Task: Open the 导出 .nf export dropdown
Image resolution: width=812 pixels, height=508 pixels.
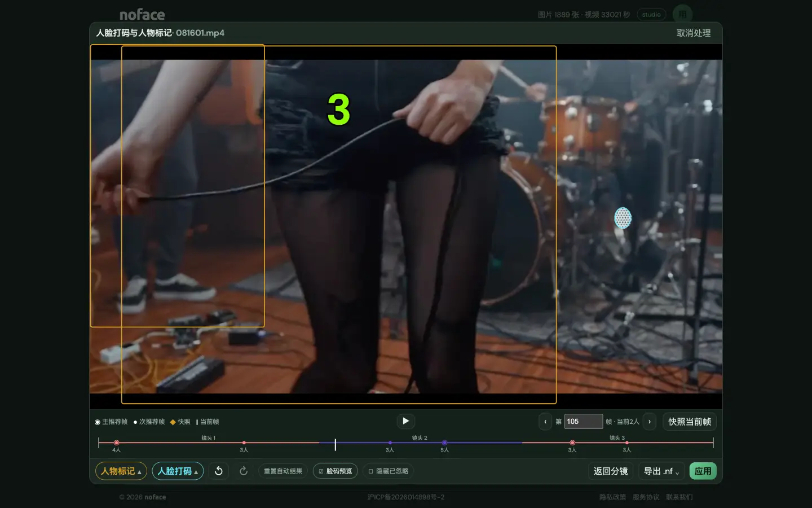Action: coord(661,471)
